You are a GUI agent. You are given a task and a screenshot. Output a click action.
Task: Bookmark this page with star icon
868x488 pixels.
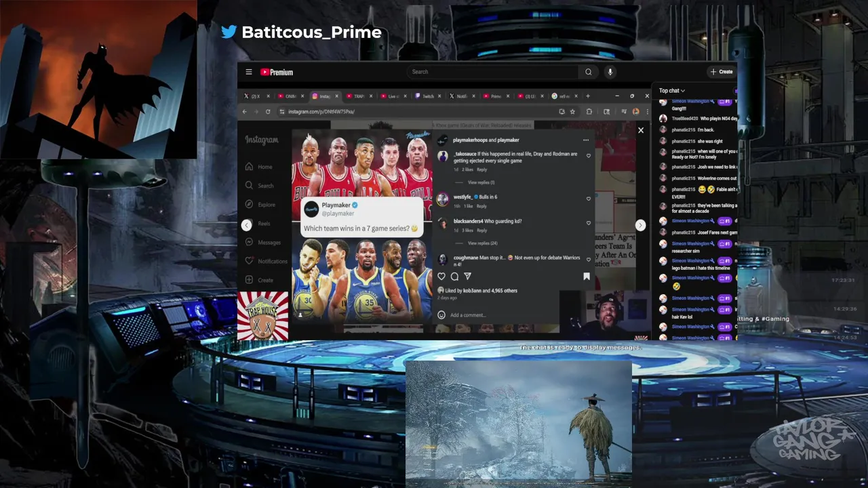pyautogui.click(x=572, y=112)
